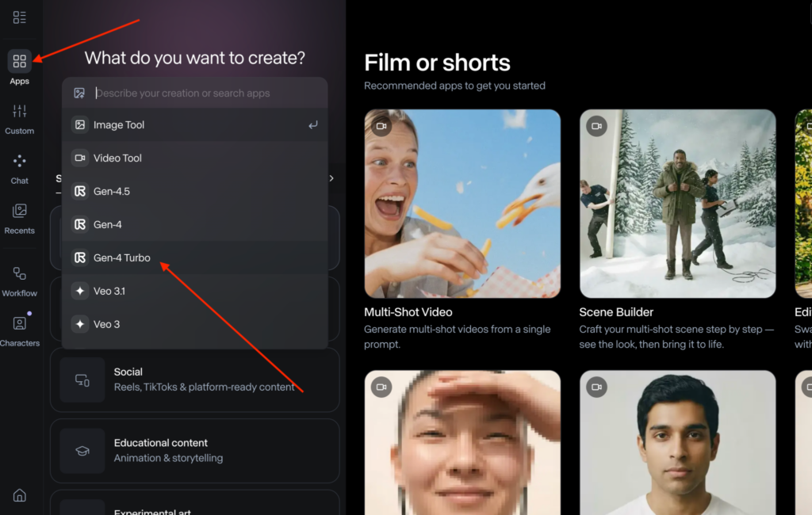812x515 pixels.
Task: Click the Multi-Shot Video title
Action: click(x=408, y=312)
